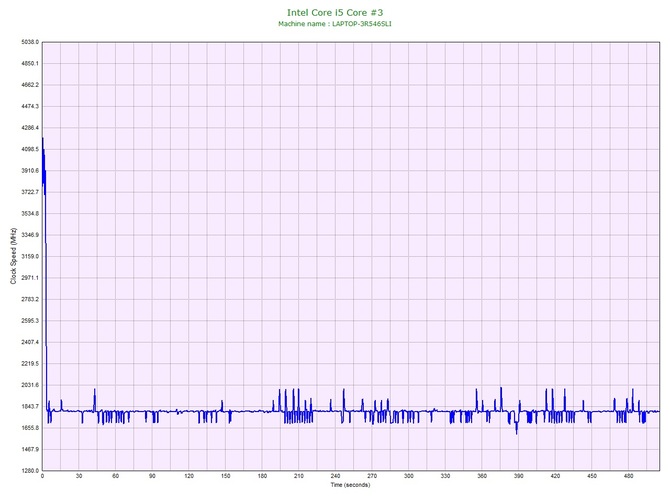Select the 4286.4 y-axis value

(30, 128)
